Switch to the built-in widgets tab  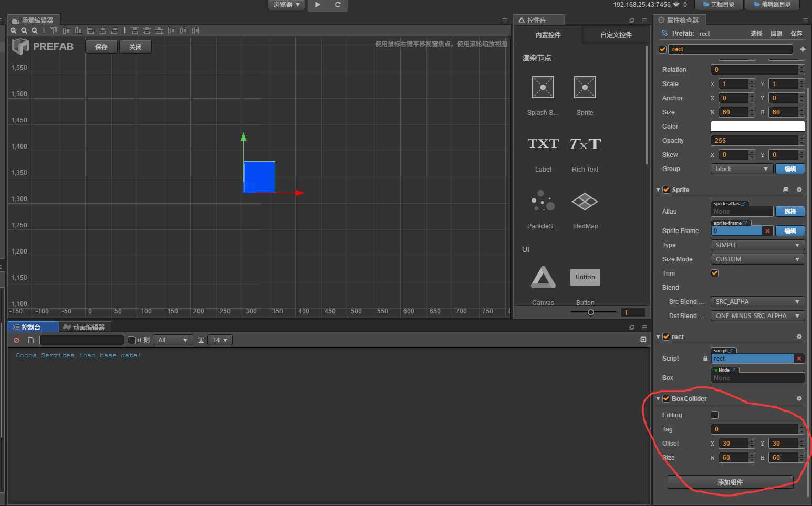coord(548,35)
